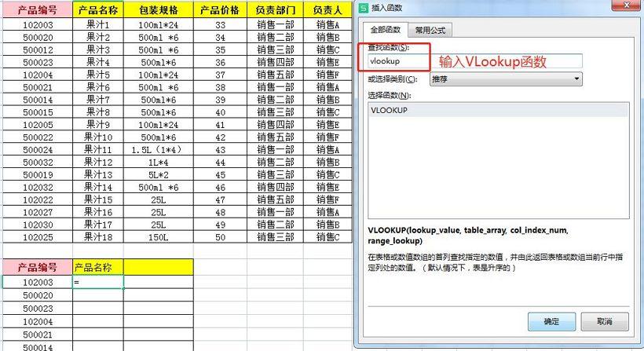Image resolution: width=644 pixels, height=351 pixels.
Task: Select price cell 33
Action: pos(220,24)
